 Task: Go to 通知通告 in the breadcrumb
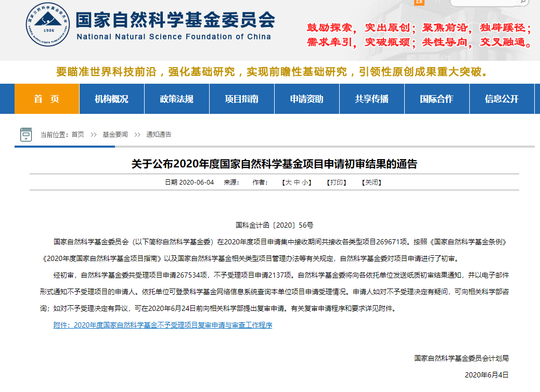click(159, 135)
